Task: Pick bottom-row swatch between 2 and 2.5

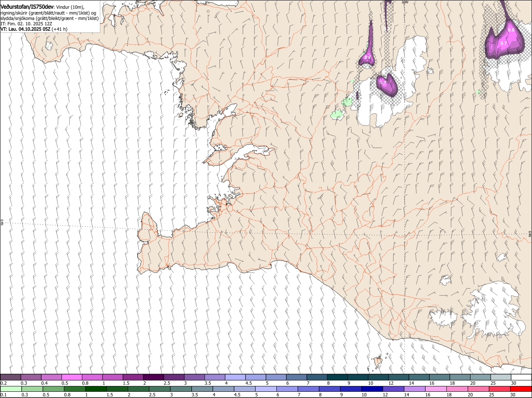Action: tap(138, 389)
